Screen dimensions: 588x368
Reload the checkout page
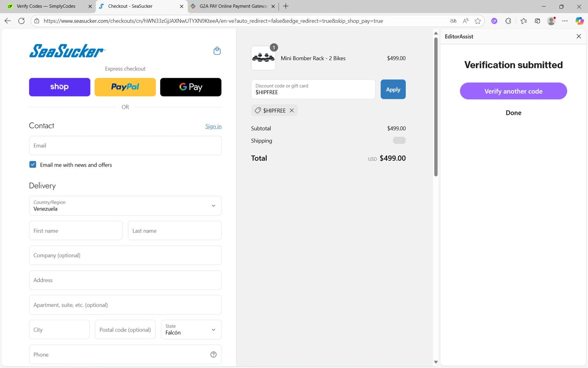click(x=22, y=21)
